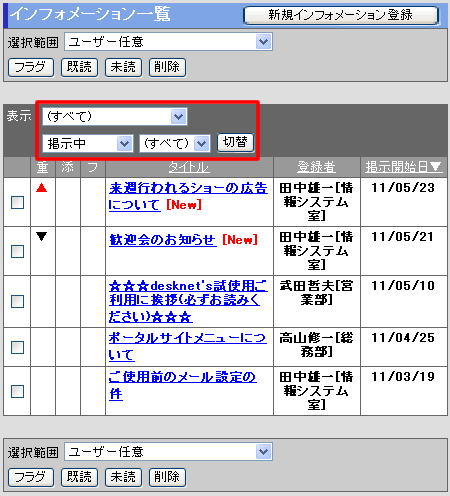Open the first 表示 (すべて) dropdown

point(115,116)
